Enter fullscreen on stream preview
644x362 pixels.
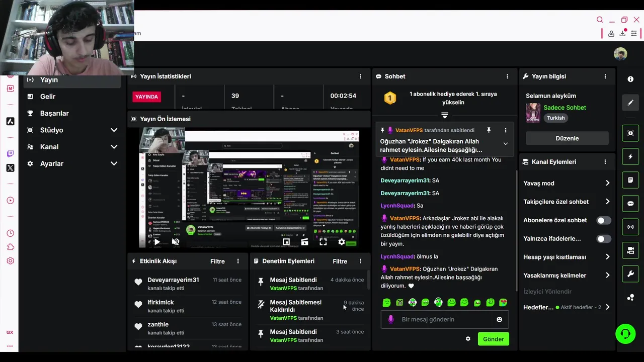point(323,242)
